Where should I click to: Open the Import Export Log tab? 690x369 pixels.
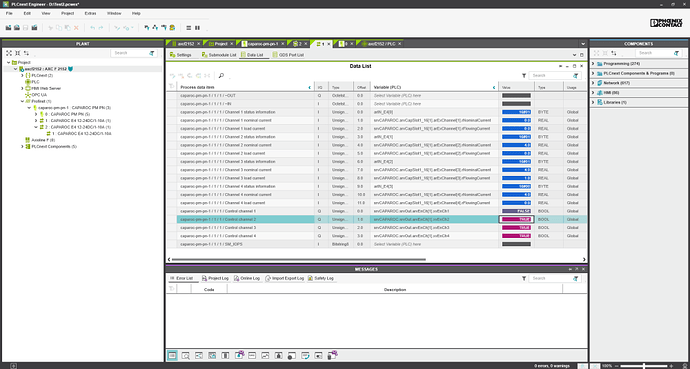coord(284,278)
